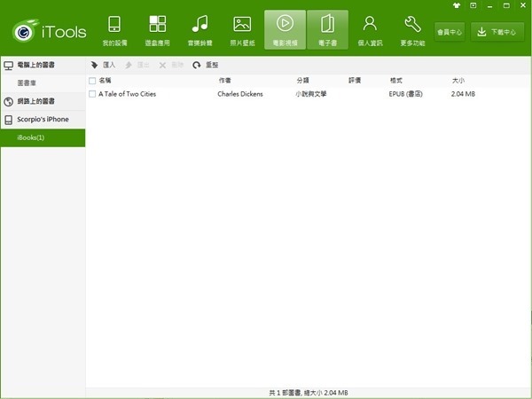
Task: Open 個人資訊 personal info section
Action: point(370,29)
